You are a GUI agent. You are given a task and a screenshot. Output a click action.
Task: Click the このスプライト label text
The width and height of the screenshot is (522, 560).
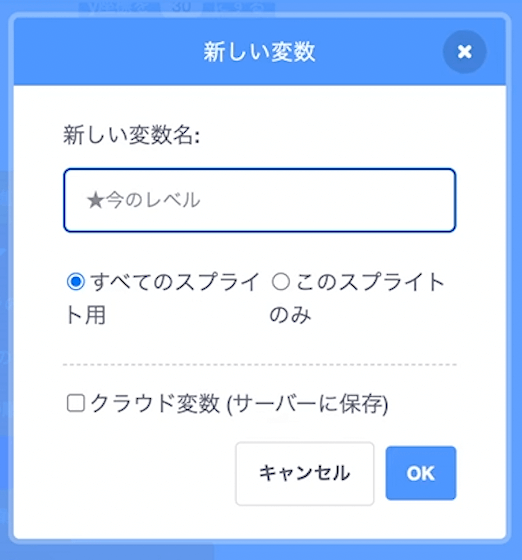coord(370,282)
